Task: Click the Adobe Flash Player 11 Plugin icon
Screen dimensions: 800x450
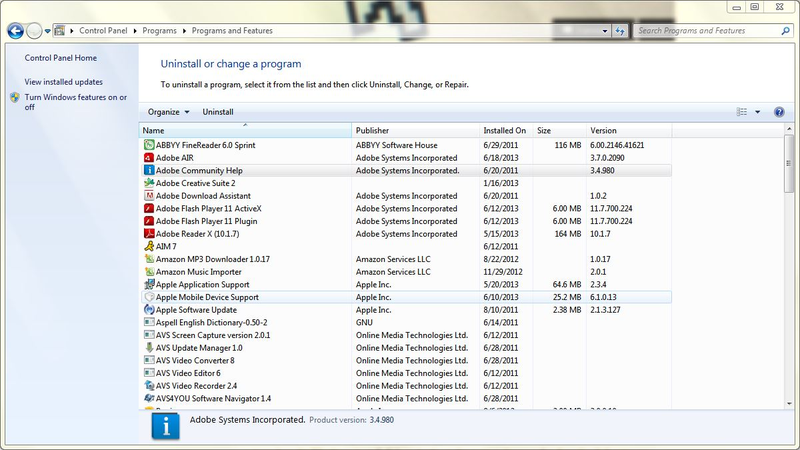Action: (x=149, y=221)
